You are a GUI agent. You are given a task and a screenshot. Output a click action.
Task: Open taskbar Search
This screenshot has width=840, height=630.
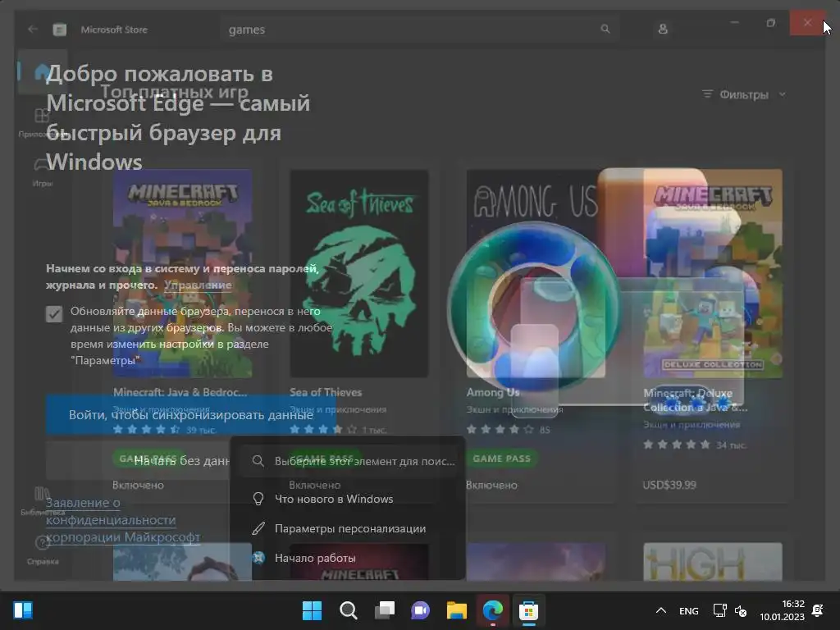[x=348, y=610]
